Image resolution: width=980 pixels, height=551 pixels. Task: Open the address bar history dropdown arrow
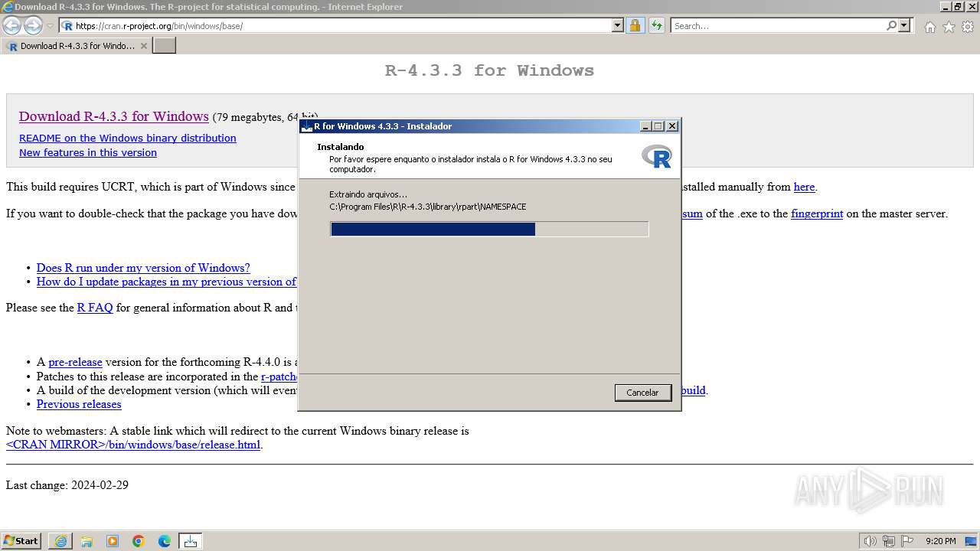point(618,25)
